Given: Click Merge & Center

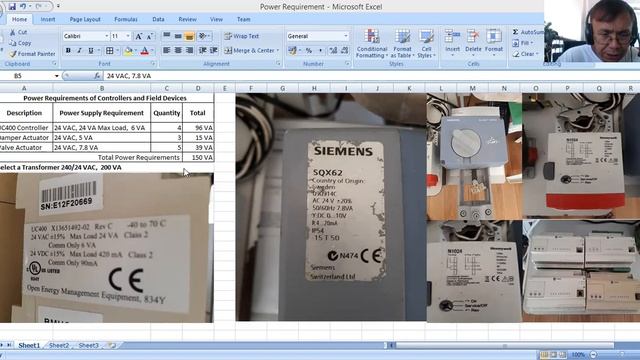Looking at the screenshot, I should (x=249, y=51).
